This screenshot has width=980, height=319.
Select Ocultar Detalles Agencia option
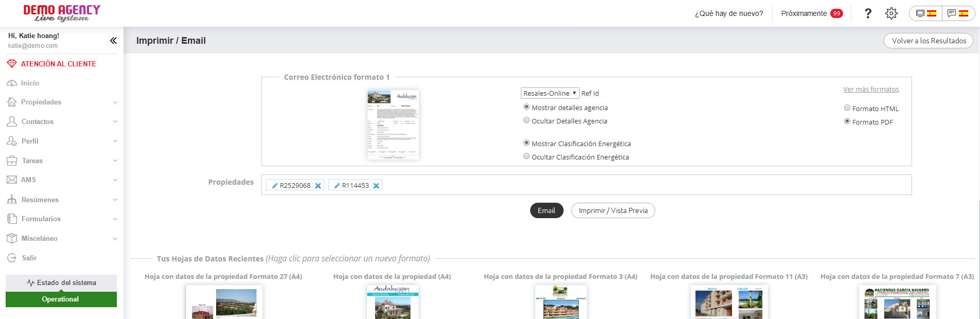coord(527,120)
